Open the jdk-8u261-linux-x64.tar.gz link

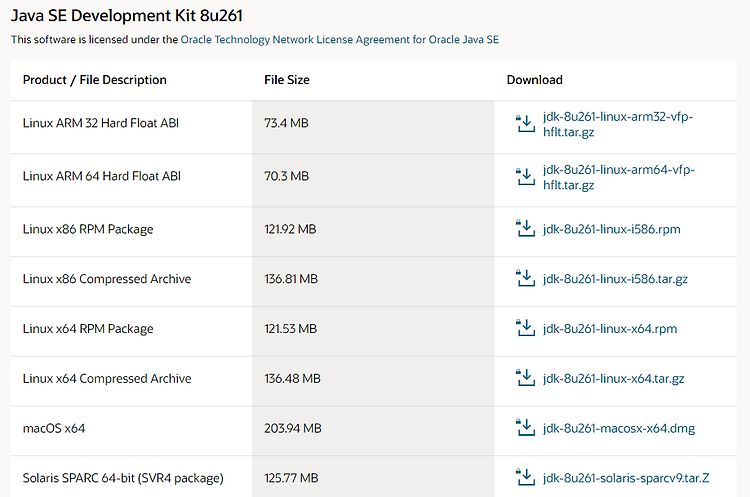(x=613, y=378)
